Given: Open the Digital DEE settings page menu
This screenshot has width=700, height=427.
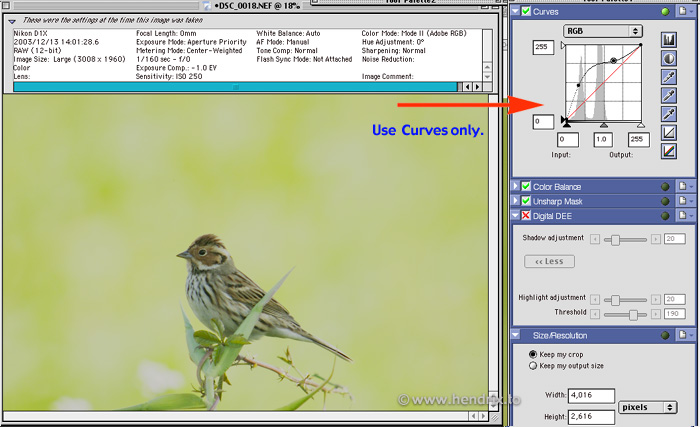Looking at the screenshot, I should [685, 216].
